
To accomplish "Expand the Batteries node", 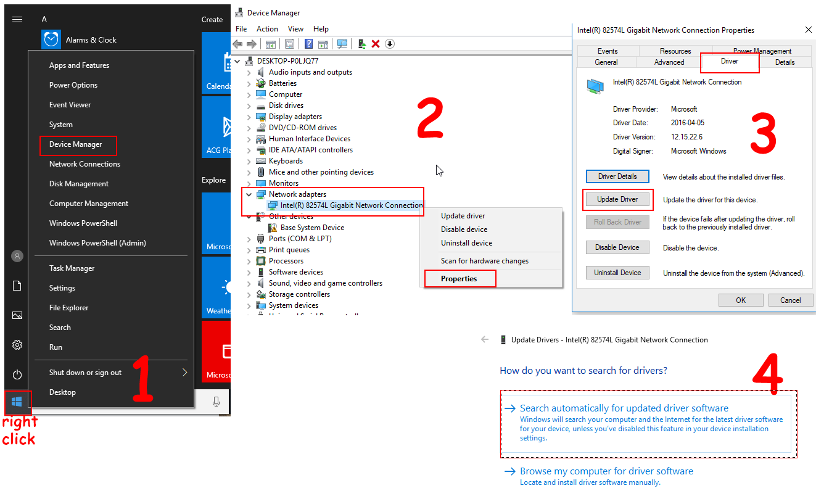I will click(x=249, y=83).
